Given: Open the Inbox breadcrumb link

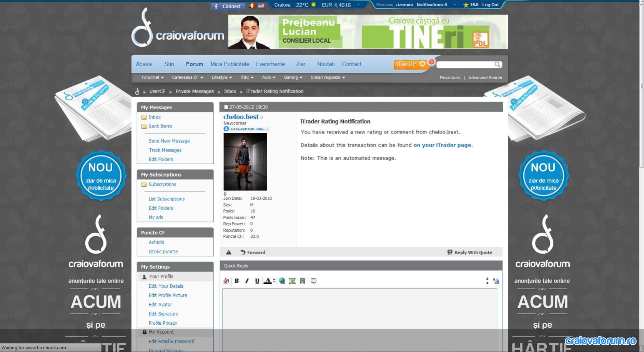Looking at the screenshot, I should point(230,92).
